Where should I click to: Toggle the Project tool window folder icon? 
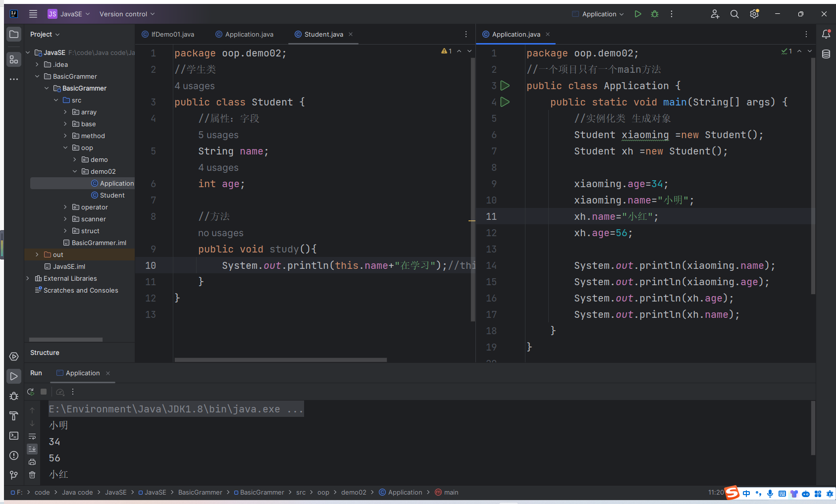tap(14, 34)
